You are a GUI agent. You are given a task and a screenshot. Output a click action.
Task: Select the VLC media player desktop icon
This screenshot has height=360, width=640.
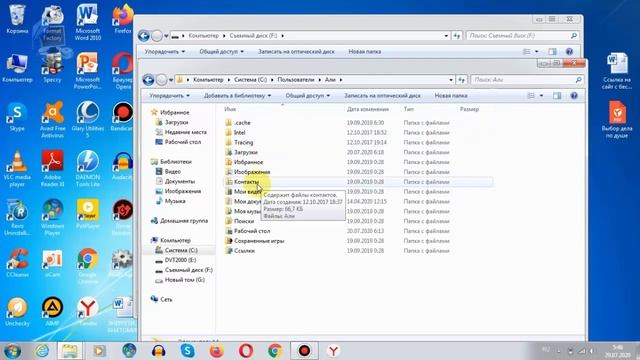[x=17, y=168]
